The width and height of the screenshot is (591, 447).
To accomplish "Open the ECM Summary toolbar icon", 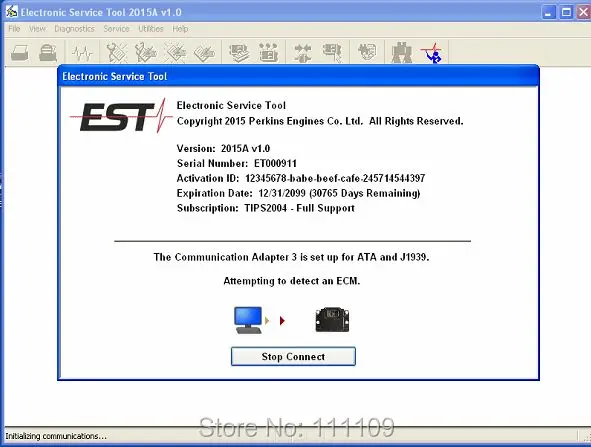I will point(239,52).
